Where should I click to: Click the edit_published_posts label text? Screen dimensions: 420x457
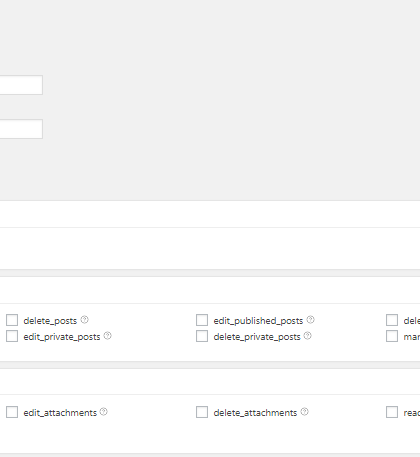[258, 321]
